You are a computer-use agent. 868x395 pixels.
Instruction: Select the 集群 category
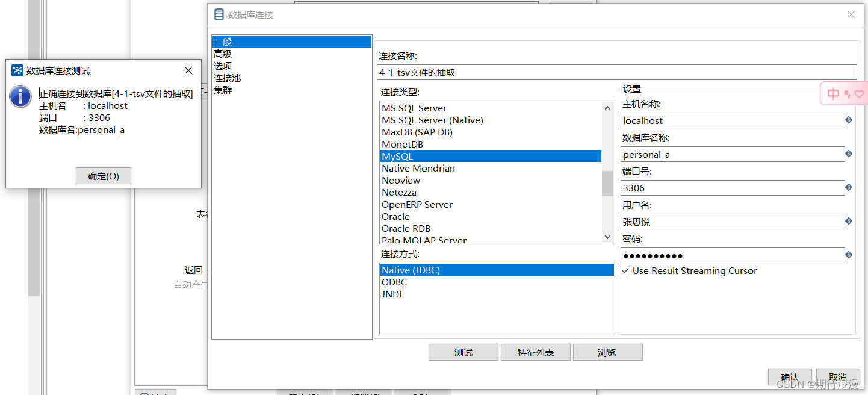(x=222, y=90)
